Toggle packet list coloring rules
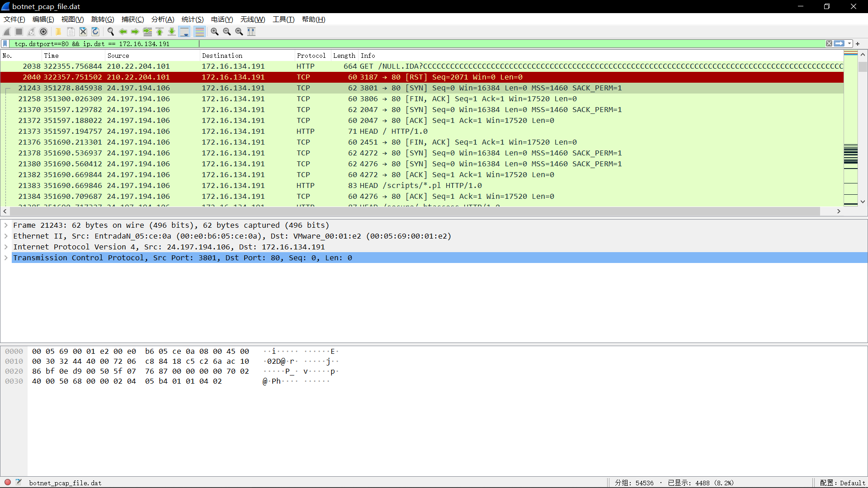This screenshot has width=868, height=488. tap(199, 32)
